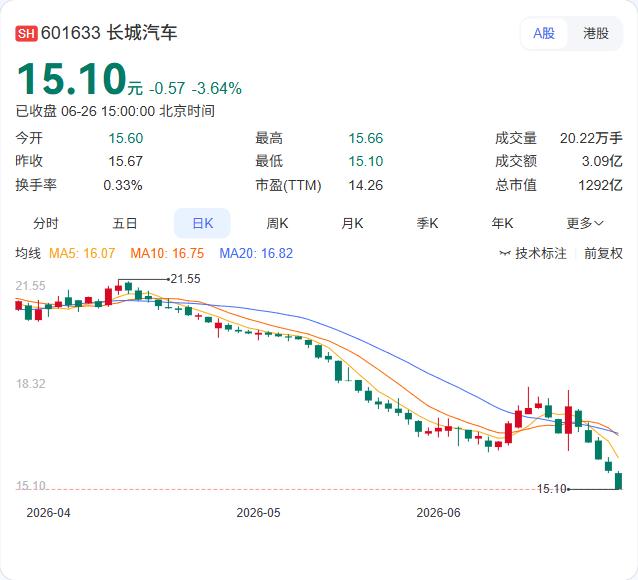Click the 2026-05 date axis label
Screen dimensions: 638x580
pos(258,512)
